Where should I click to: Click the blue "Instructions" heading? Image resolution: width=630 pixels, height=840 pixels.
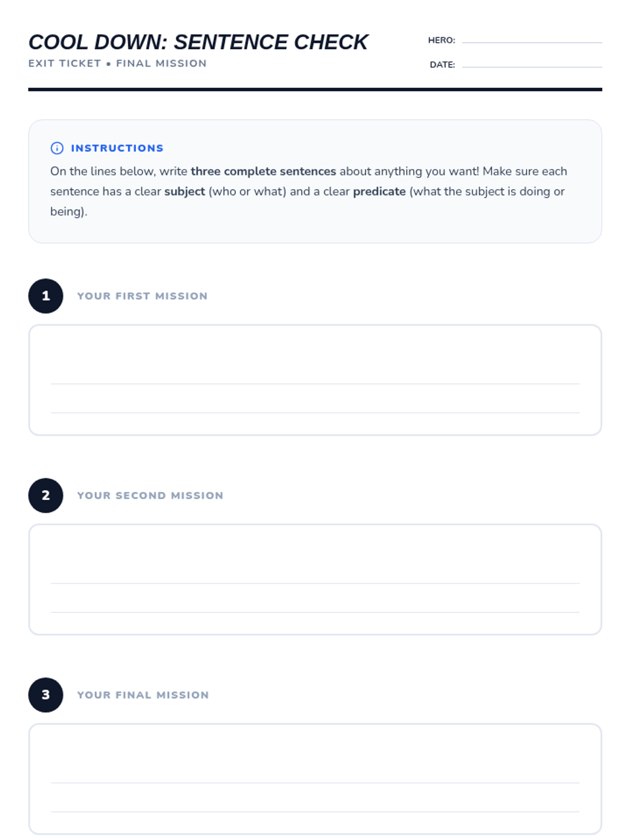(x=117, y=148)
